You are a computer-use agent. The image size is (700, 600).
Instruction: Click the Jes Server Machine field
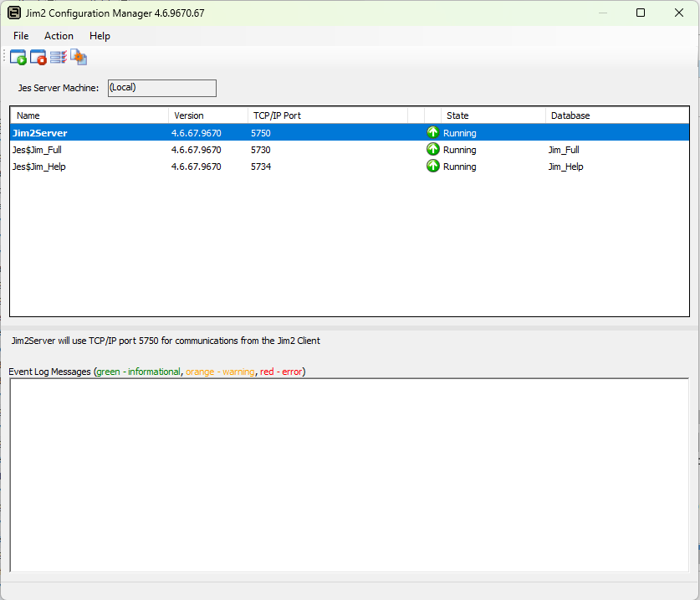coord(161,88)
